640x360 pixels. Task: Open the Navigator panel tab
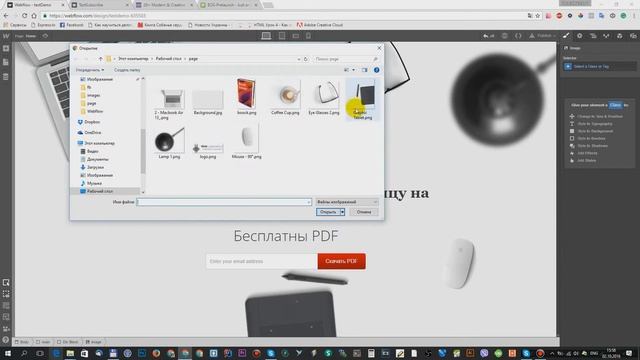click(593, 36)
